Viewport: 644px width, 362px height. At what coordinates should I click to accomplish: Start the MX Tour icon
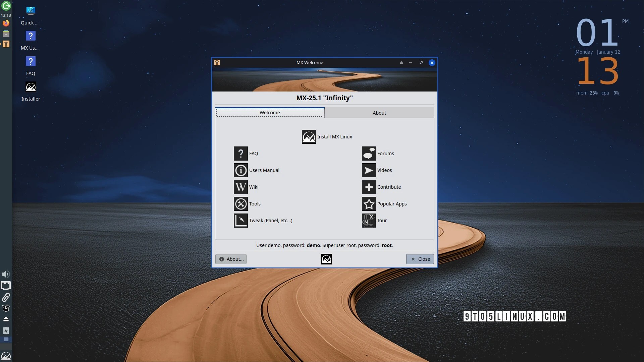coord(369,221)
